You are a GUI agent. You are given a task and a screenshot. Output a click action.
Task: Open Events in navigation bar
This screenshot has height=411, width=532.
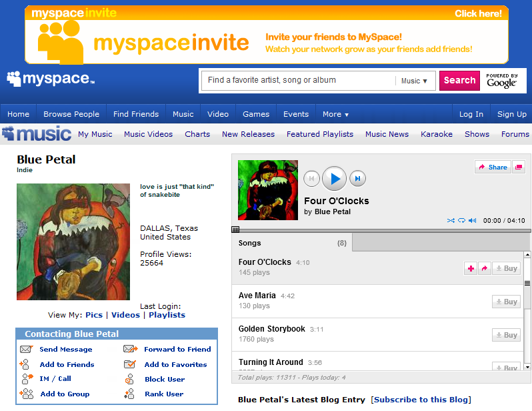point(296,114)
